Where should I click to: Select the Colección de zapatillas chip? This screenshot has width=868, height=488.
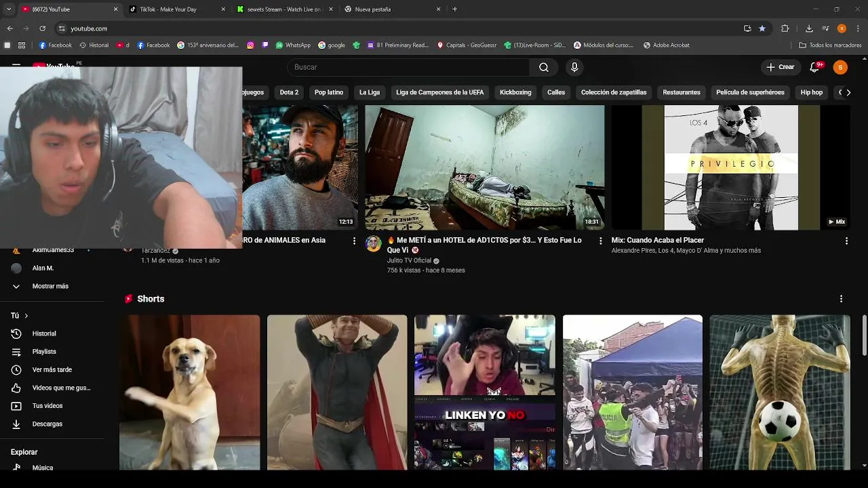(x=614, y=92)
